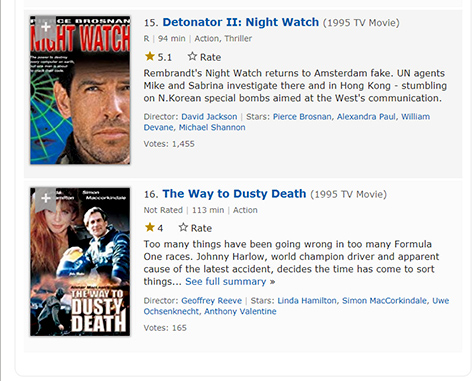The image size is (472, 381).
Task: Rate The Way to Dusty Death star
Action: 195,228
